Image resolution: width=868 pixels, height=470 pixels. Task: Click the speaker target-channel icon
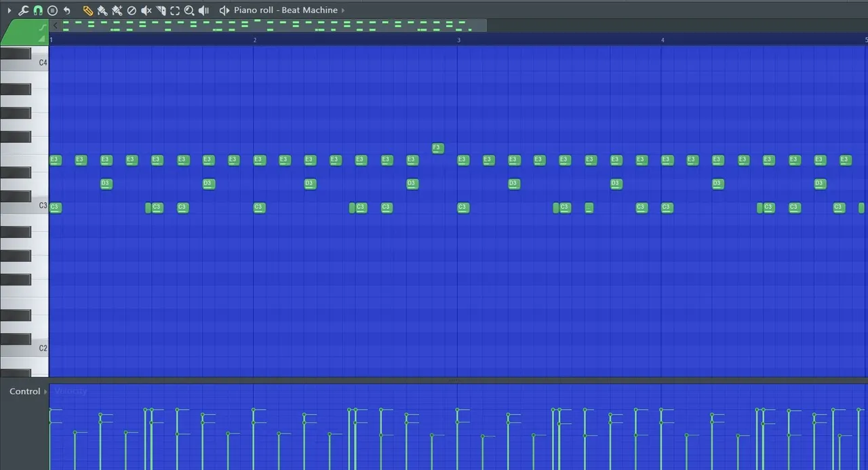point(224,10)
